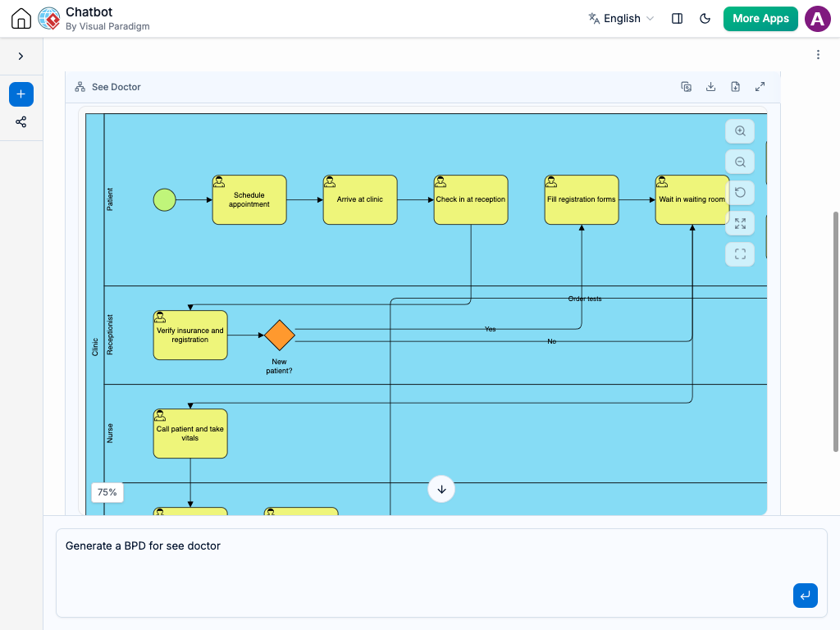This screenshot has width=840, height=630.
Task: Click the Receptionist lane label
Action: point(110,335)
